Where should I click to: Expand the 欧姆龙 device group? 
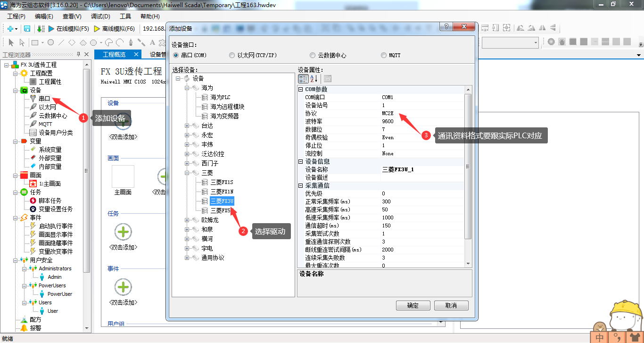(187, 220)
